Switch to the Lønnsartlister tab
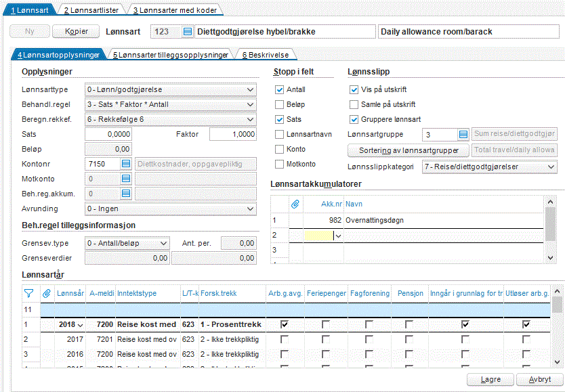The width and height of the screenshot is (565, 392). coord(91,10)
